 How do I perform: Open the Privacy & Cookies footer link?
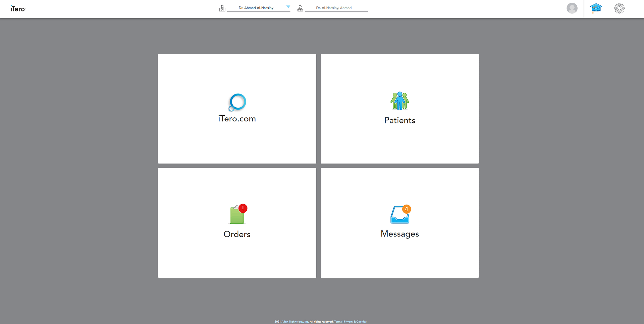pos(355,322)
